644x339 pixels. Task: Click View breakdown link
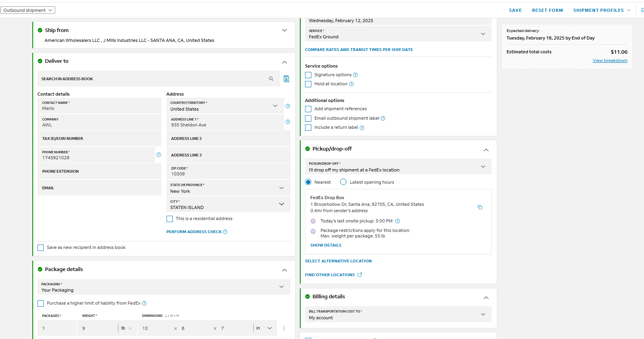click(610, 60)
